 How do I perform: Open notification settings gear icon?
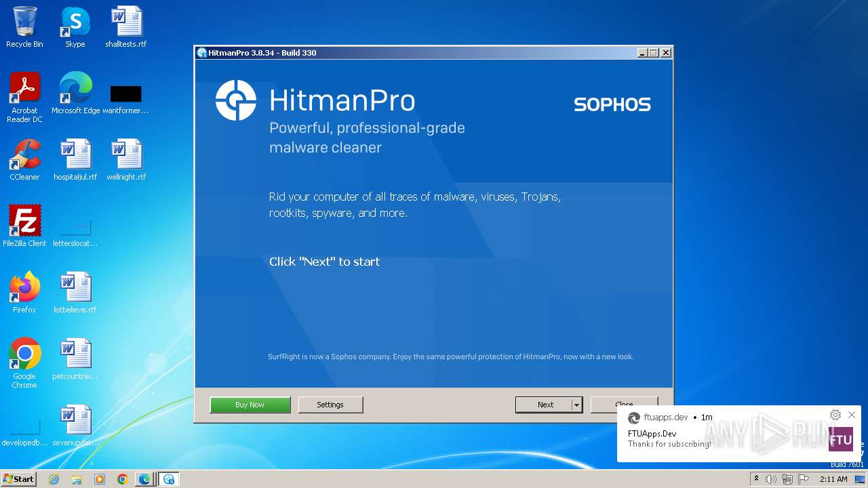[835, 415]
